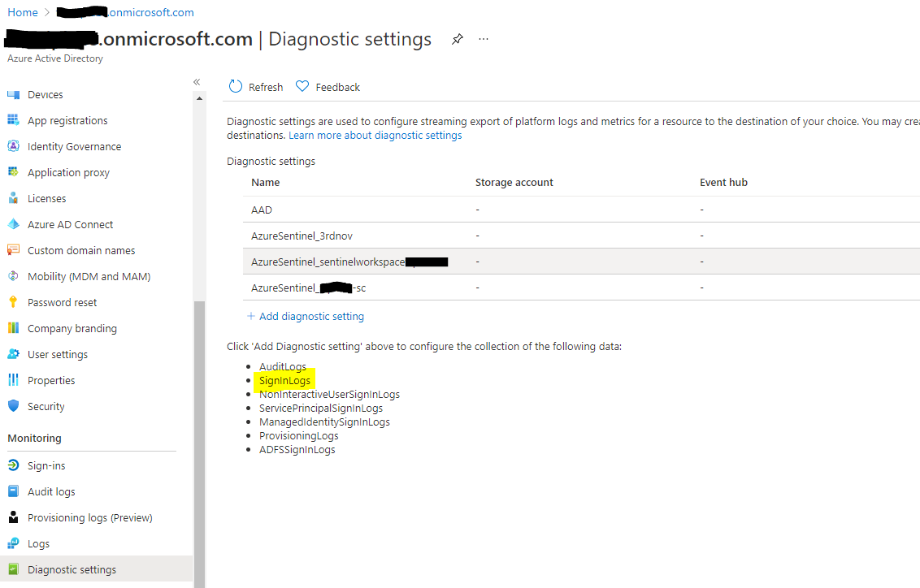This screenshot has height=588, width=920.
Task: Click the Monitoring section heading
Action: tap(35, 438)
